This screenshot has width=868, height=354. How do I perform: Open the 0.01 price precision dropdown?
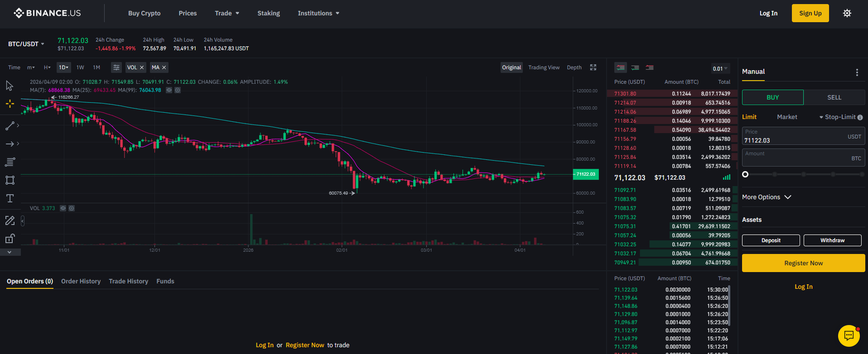tap(720, 68)
